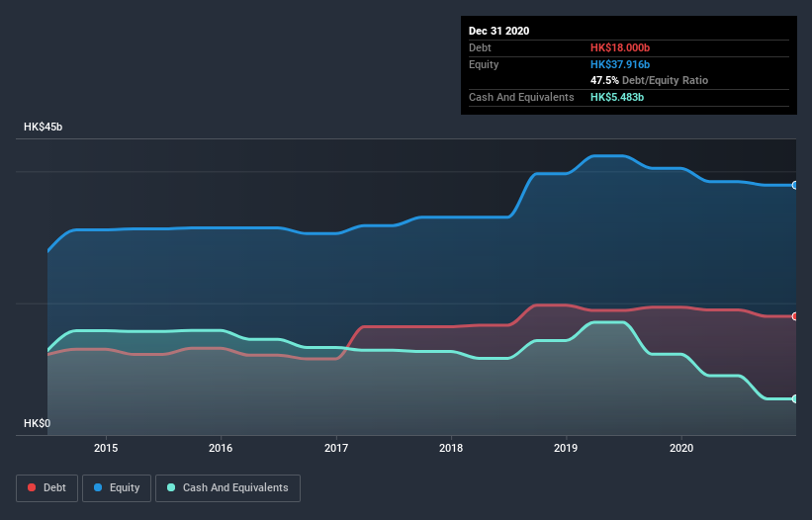This screenshot has width=812, height=520.
Task: Toggle the Debt series legend button
Action: [46, 488]
